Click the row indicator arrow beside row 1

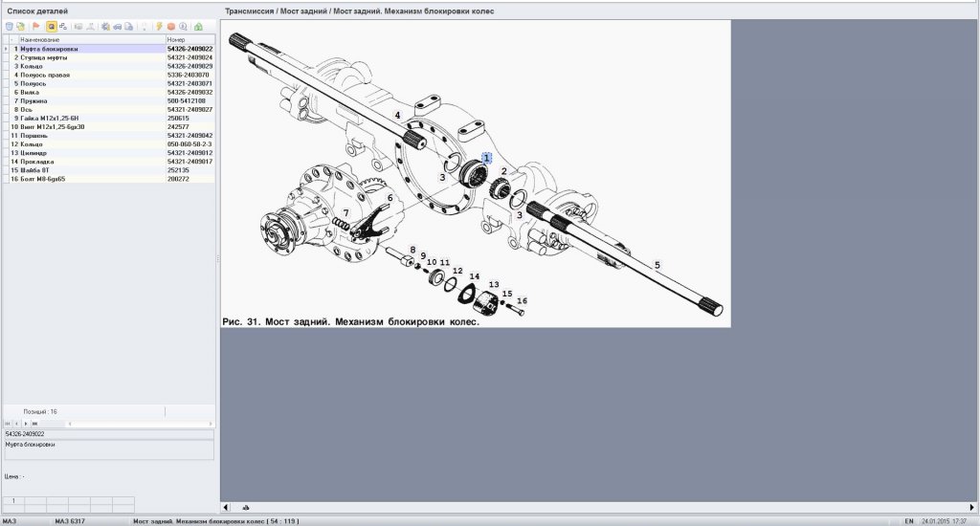pyautogui.click(x=7, y=49)
